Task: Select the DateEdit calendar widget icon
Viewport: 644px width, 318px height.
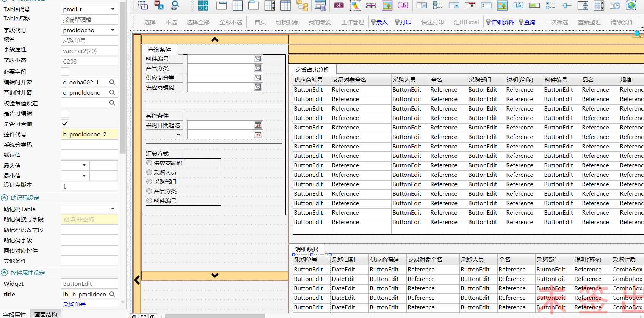Action: pyautogui.click(x=470, y=5)
